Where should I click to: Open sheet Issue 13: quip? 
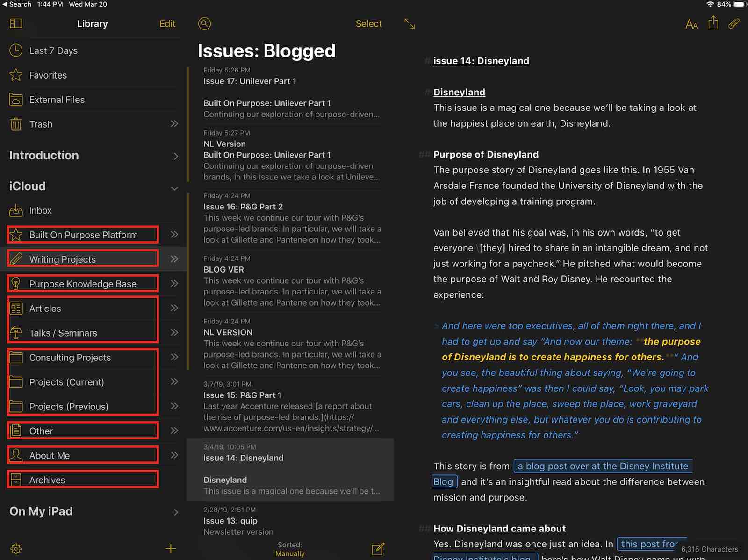point(290,521)
